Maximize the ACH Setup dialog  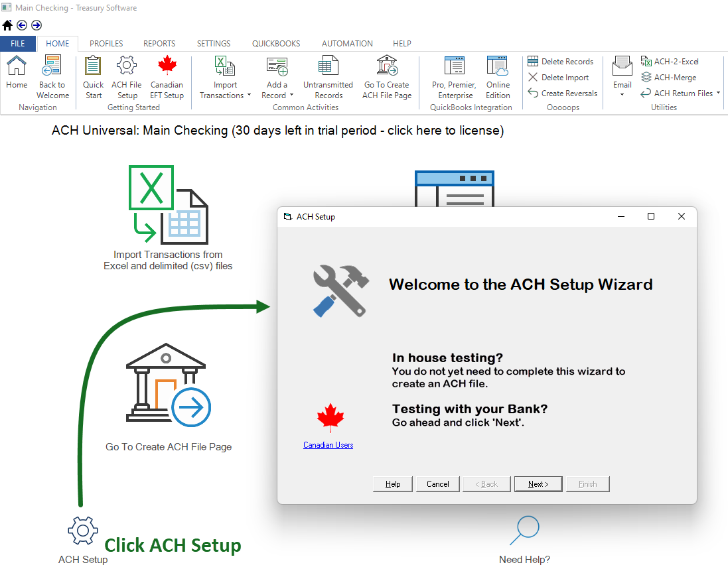(x=651, y=216)
